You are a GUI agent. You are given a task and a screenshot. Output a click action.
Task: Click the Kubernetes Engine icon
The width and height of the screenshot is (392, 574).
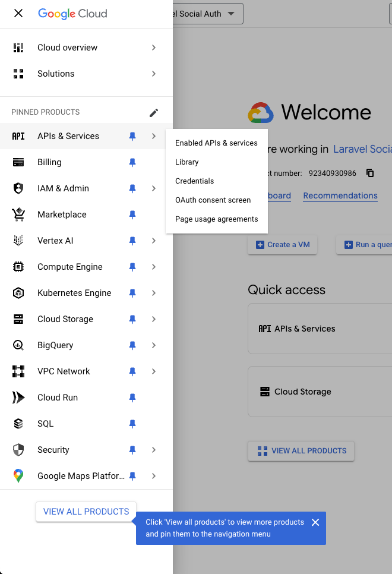pos(18,293)
